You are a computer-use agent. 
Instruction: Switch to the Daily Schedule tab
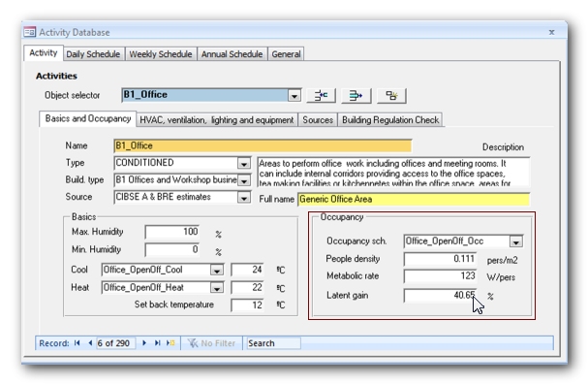coord(93,54)
